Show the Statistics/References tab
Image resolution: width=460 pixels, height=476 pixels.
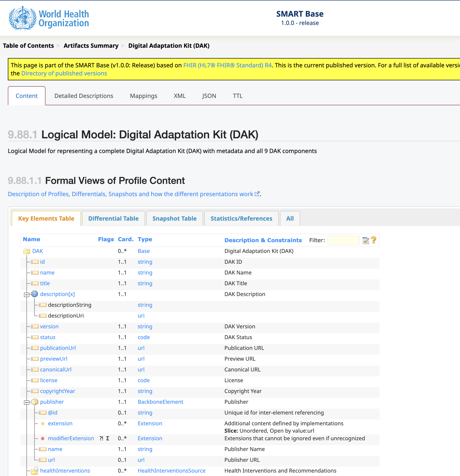(x=241, y=218)
